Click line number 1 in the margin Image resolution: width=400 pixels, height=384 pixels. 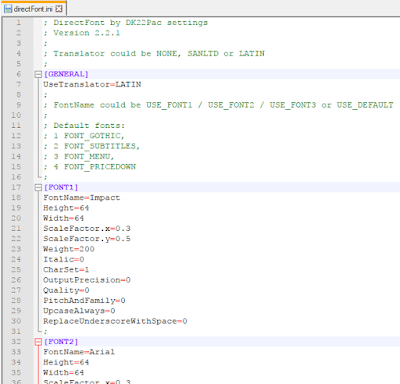coord(18,23)
